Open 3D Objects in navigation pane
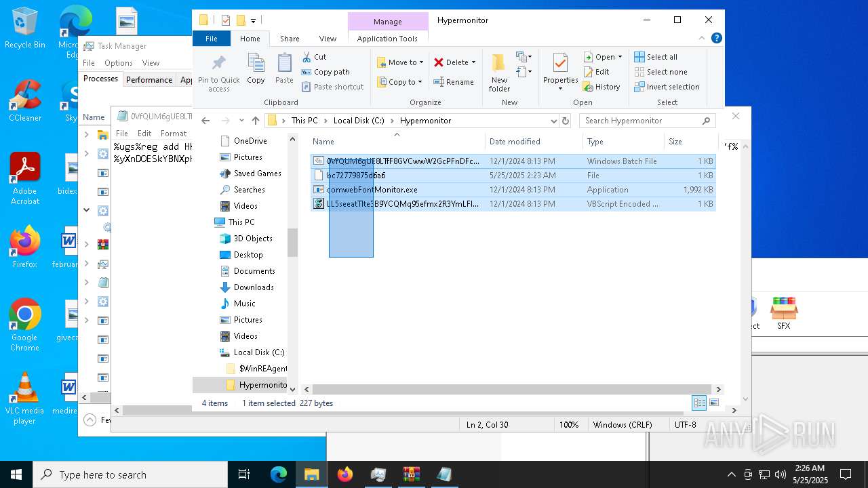Image resolution: width=868 pixels, height=488 pixels. point(253,239)
